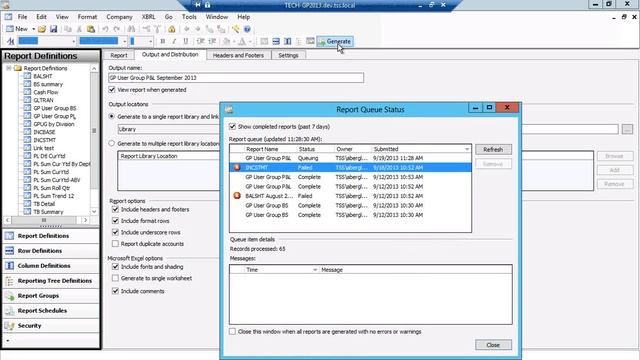The image size is (640, 360).
Task: Switch to the Settings tab
Action: (288, 55)
